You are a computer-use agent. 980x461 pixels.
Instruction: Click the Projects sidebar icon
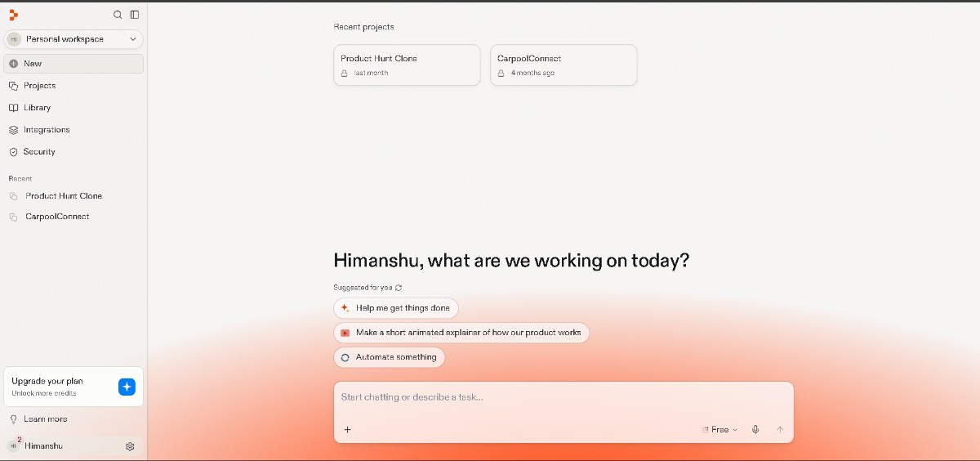click(x=13, y=86)
